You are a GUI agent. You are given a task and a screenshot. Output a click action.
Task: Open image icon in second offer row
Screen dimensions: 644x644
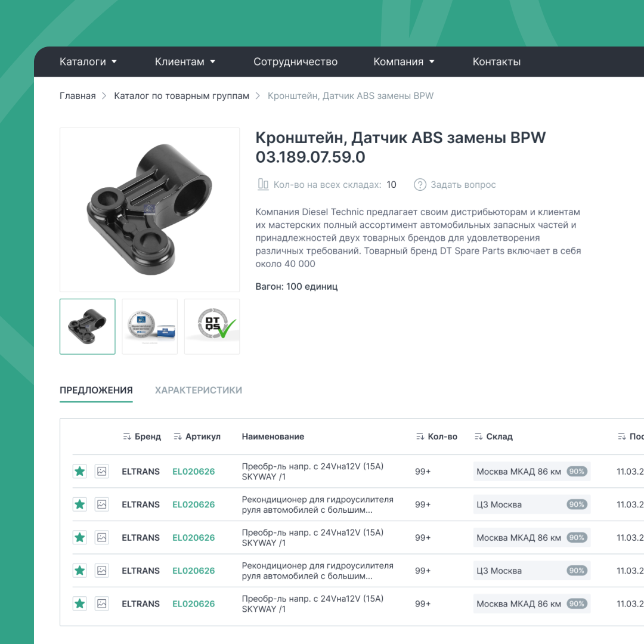(x=102, y=504)
